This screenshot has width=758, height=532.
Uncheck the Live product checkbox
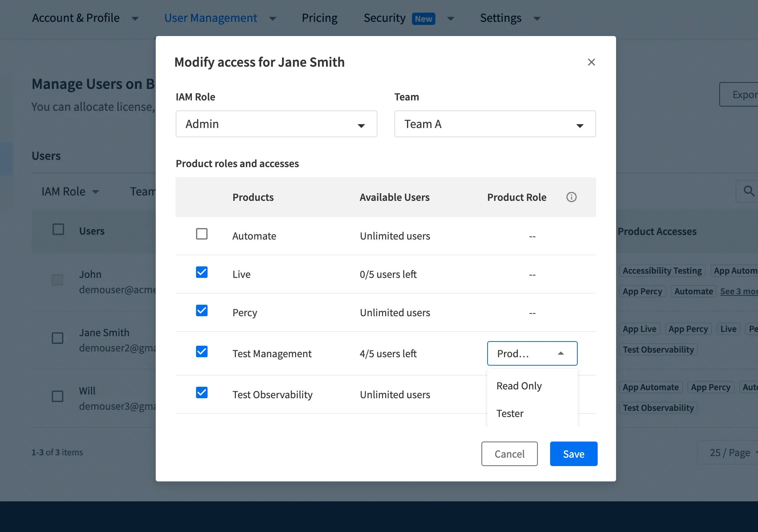pos(202,272)
